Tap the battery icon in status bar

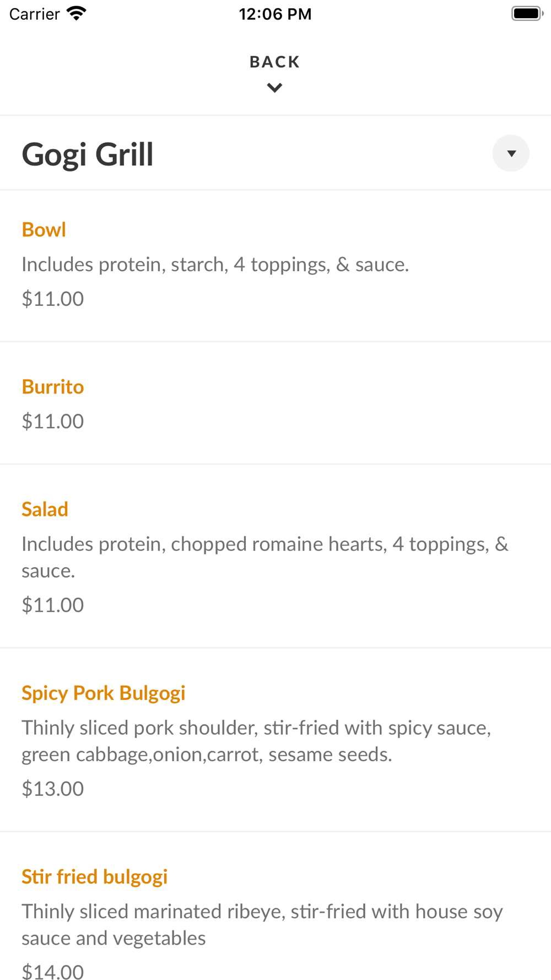[x=527, y=13]
